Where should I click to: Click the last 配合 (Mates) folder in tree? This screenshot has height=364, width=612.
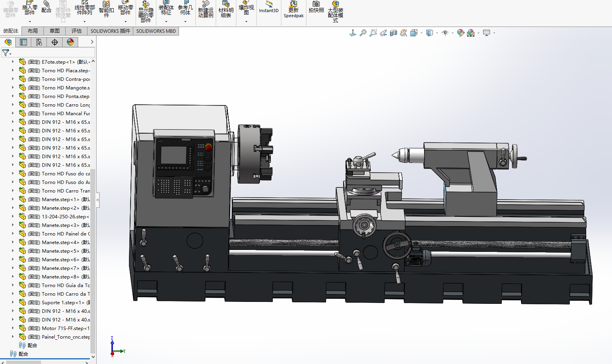[x=19, y=354]
